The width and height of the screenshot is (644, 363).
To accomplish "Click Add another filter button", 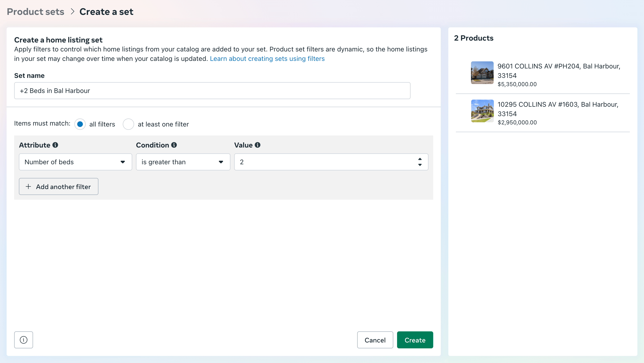I will [x=59, y=186].
